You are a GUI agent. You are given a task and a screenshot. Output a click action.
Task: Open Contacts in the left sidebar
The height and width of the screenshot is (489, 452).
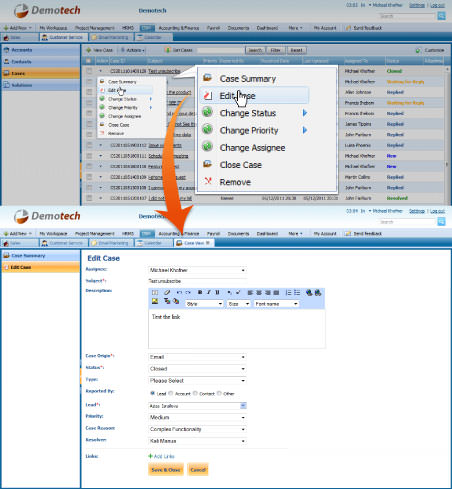click(41, 62)
